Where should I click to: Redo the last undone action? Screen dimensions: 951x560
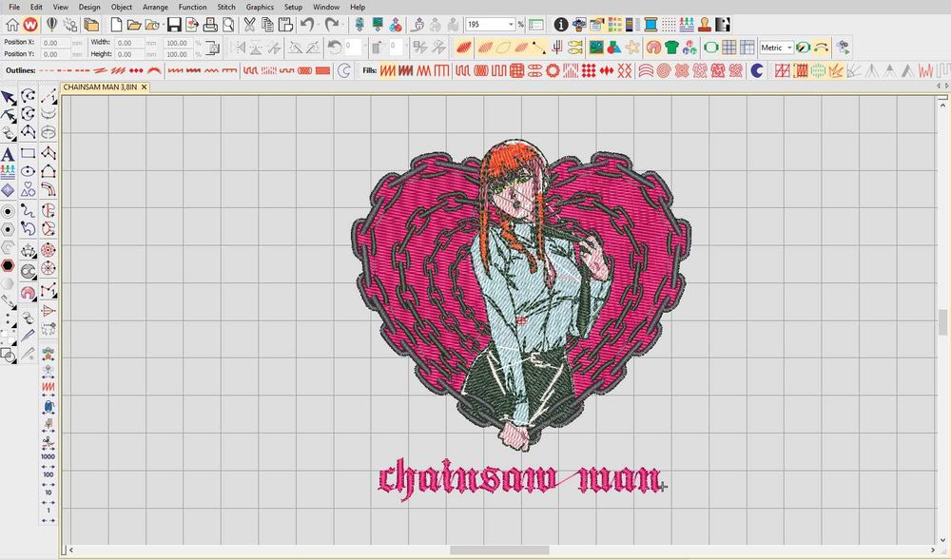[332, 25]
